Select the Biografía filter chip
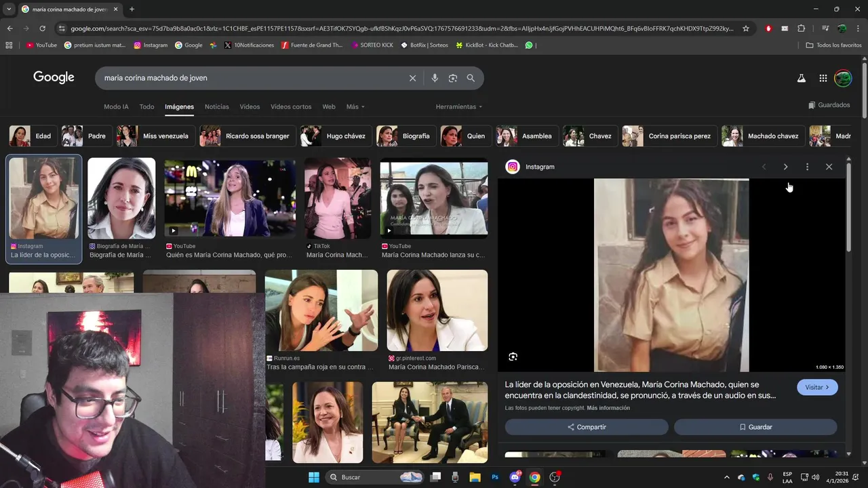This screenshot has width=868, height=488. click(x=406, y=136)
